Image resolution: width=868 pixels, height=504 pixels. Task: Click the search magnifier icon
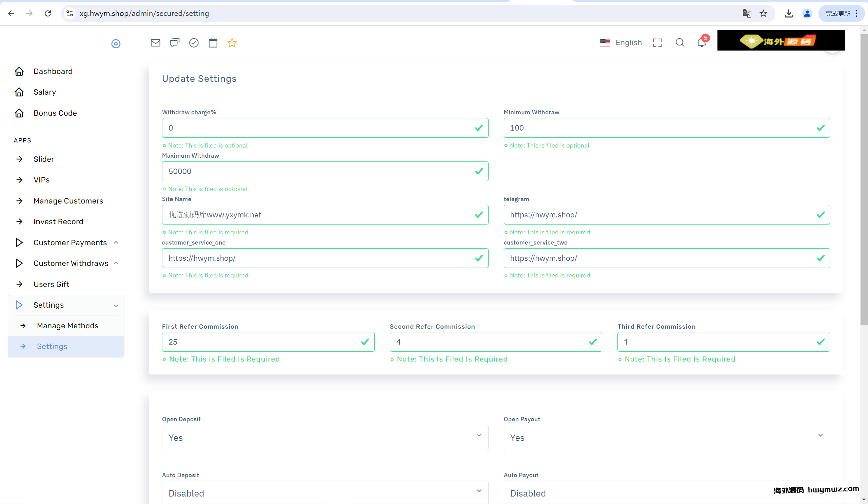click(x=679, y=43)
